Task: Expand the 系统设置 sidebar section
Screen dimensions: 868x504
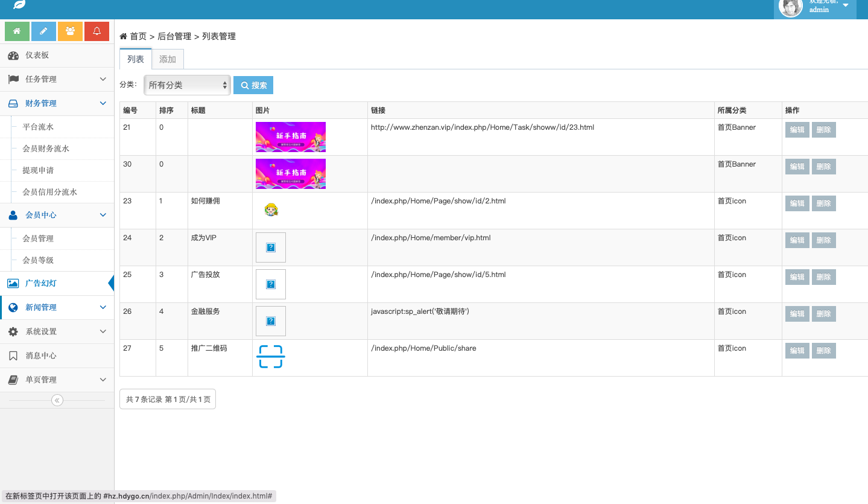Action: pos(57,331)
